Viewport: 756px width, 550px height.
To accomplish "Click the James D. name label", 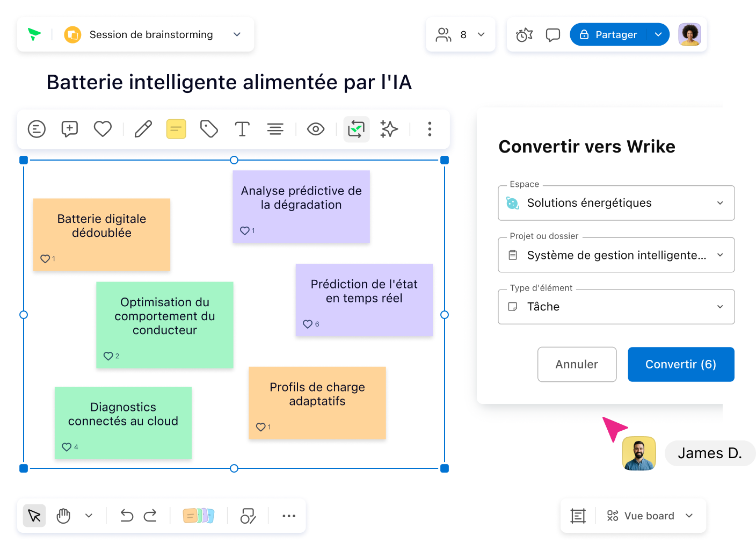I will pos(710,453).
